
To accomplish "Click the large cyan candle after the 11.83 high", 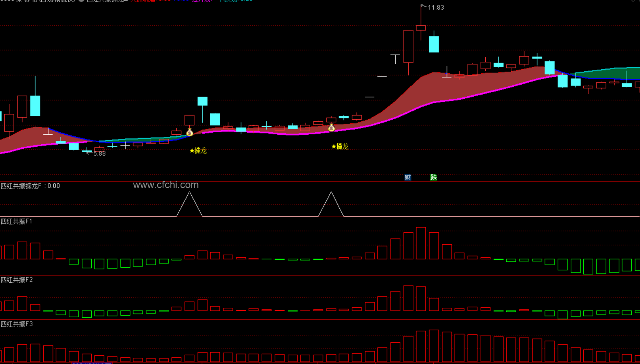I will click(x=434, y=44).
